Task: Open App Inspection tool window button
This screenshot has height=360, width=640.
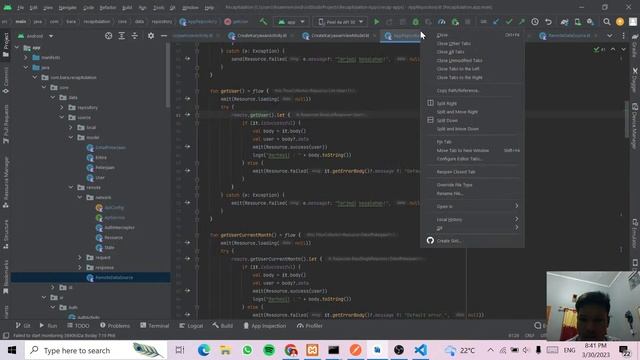Action: click(x=264, y=325)
